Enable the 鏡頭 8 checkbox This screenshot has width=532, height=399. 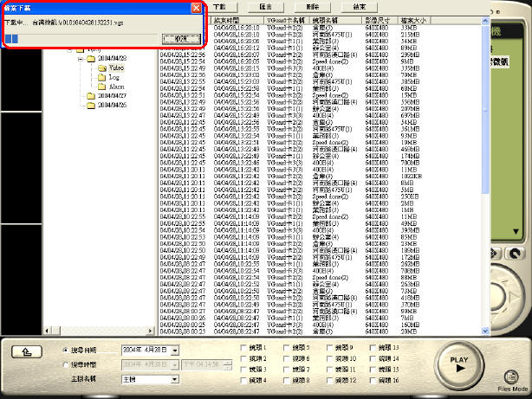(x=286, y=381)
